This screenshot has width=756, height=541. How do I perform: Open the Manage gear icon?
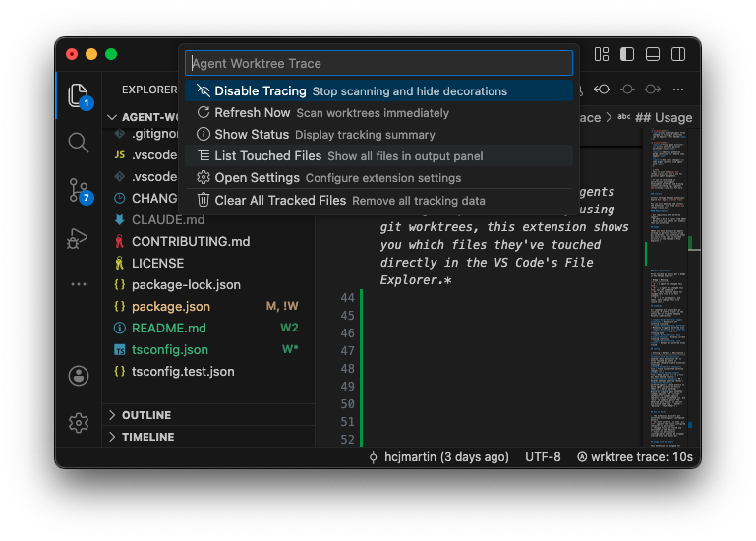pyautogui.click(x=79, y=423)
